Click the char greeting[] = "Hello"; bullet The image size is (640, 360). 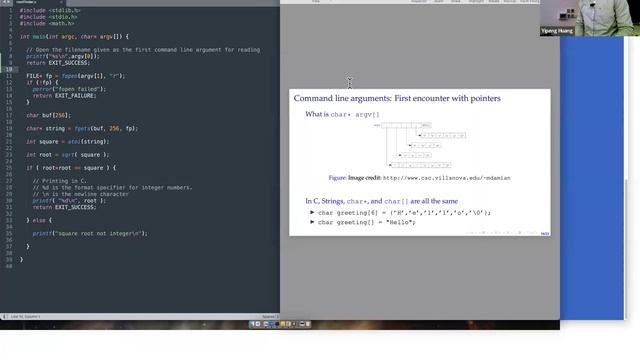pos(367,222)
